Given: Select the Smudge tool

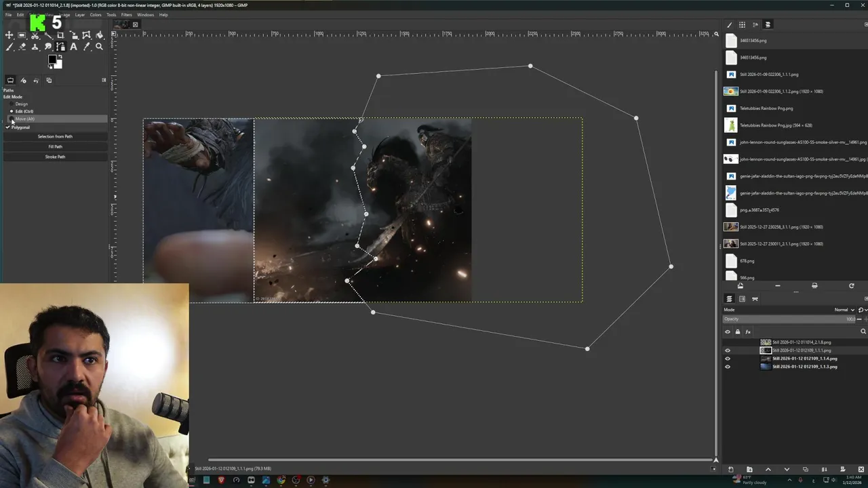Looking at the screenshot, I should [47, 47].
